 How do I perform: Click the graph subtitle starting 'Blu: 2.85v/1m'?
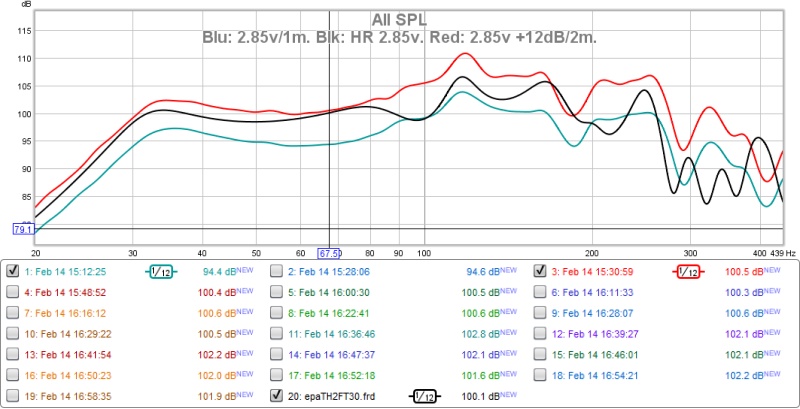[399, 37]
